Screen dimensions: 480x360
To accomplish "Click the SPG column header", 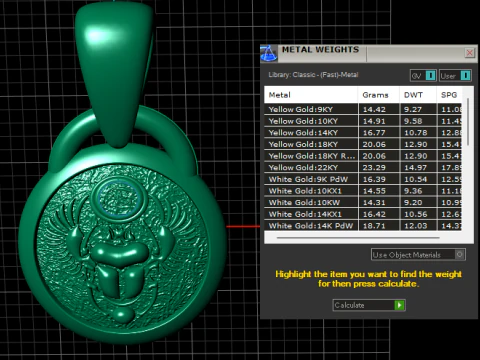I will (449, 95).
